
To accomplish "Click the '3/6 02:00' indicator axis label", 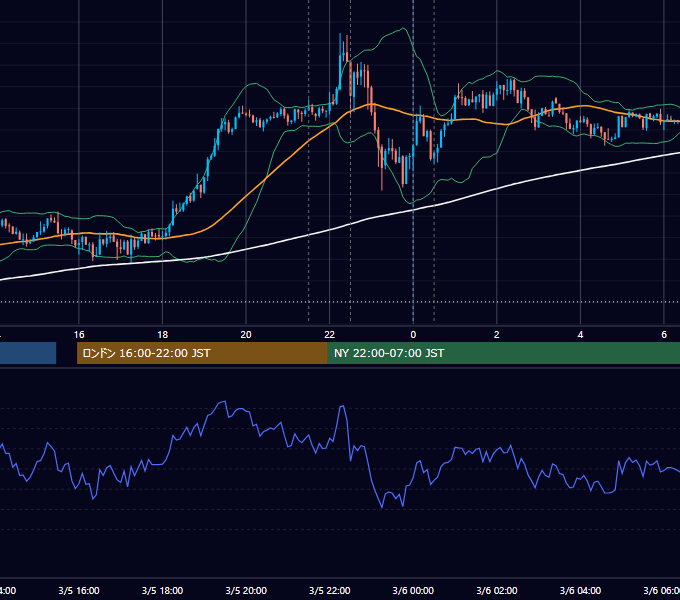I will click(x=497, y=590).
